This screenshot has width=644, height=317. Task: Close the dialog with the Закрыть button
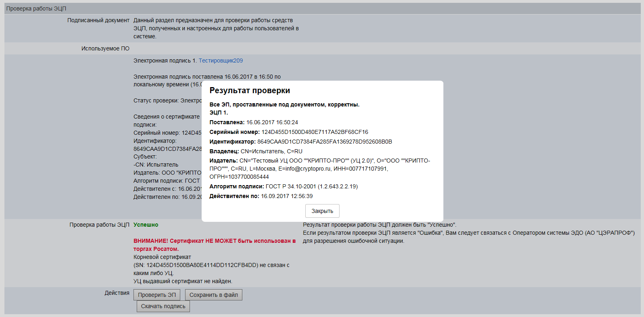(x=322, y=211)
